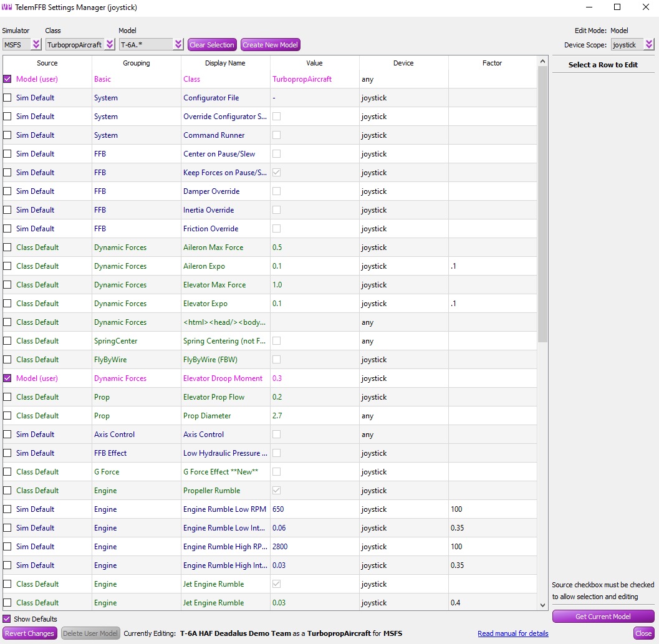Select Low Hydraulic Pressure row name
The width and height of the screenshot is (659, 644).
click(x=225, y=453)
